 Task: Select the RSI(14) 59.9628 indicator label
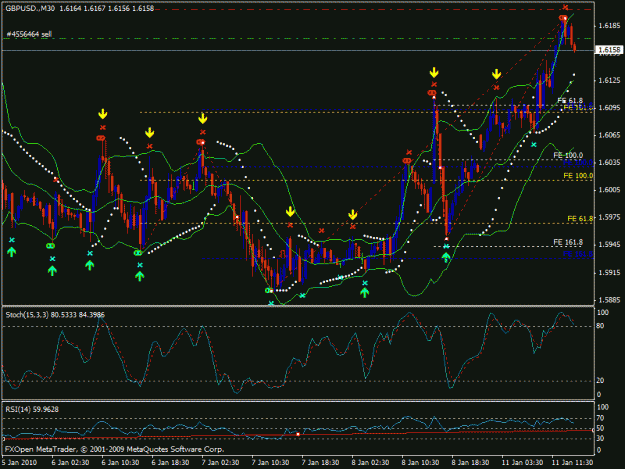(32, 410)
